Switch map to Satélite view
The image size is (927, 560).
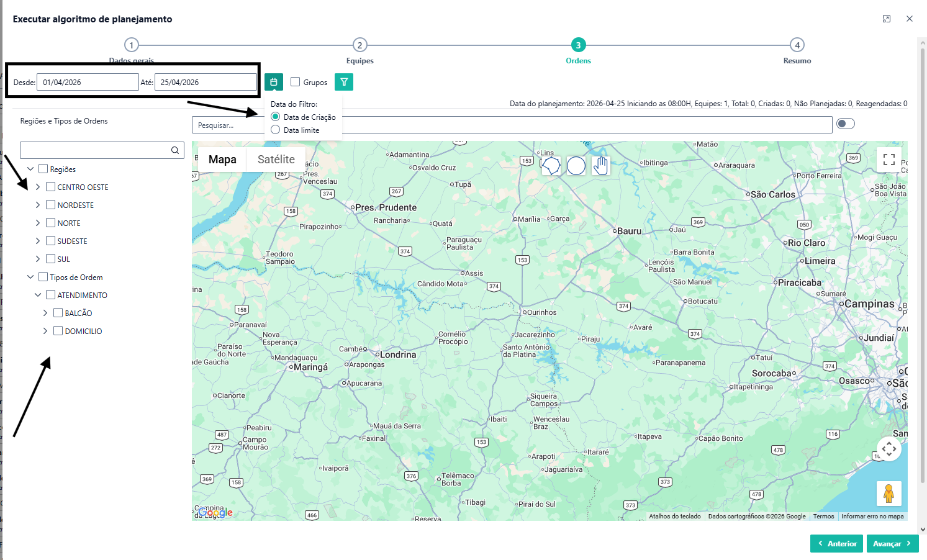click(276, 160)
